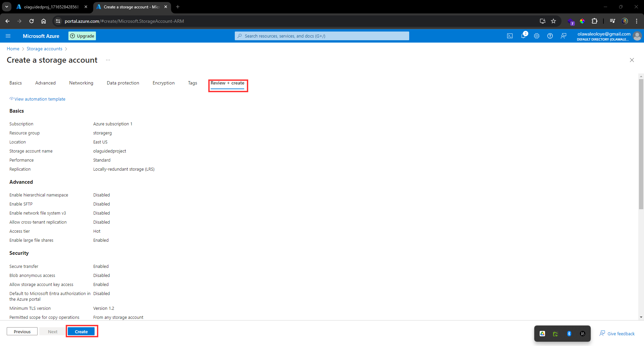Open the media control icon in toolbar
The width and height of the screenshot is (644, 346).
[612, 21]
